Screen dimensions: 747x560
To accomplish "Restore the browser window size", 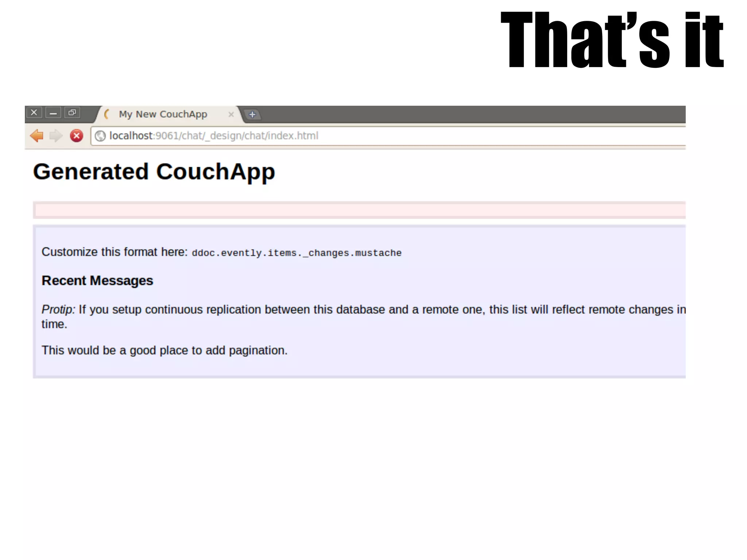I will [x=72, y=113].
